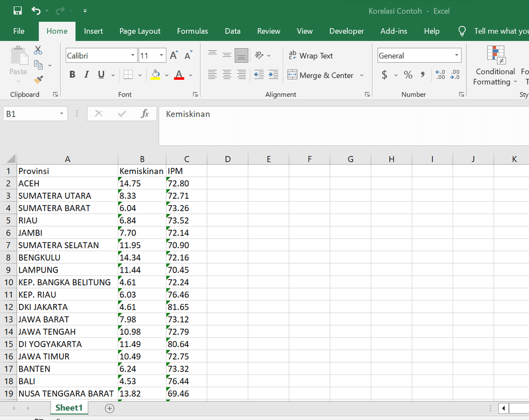Switch to the Data tab
529x420 pixels.
click(x=233, y=31)
